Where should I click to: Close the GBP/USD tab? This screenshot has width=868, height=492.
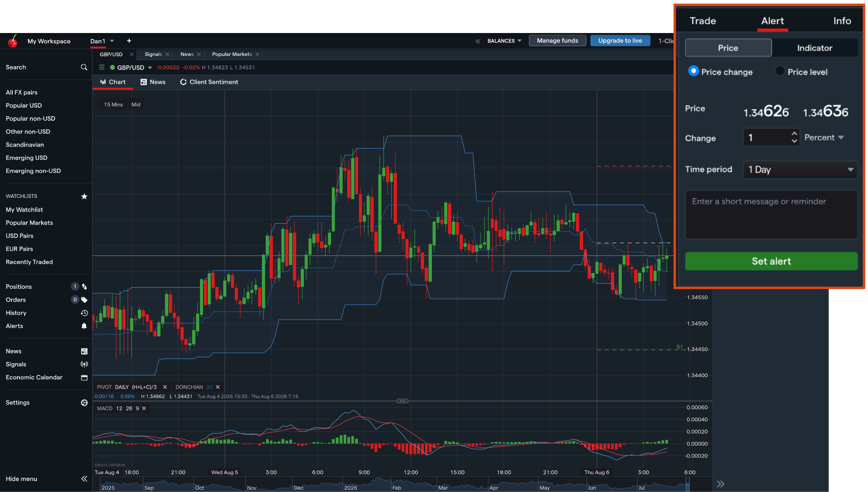[132, 54]
